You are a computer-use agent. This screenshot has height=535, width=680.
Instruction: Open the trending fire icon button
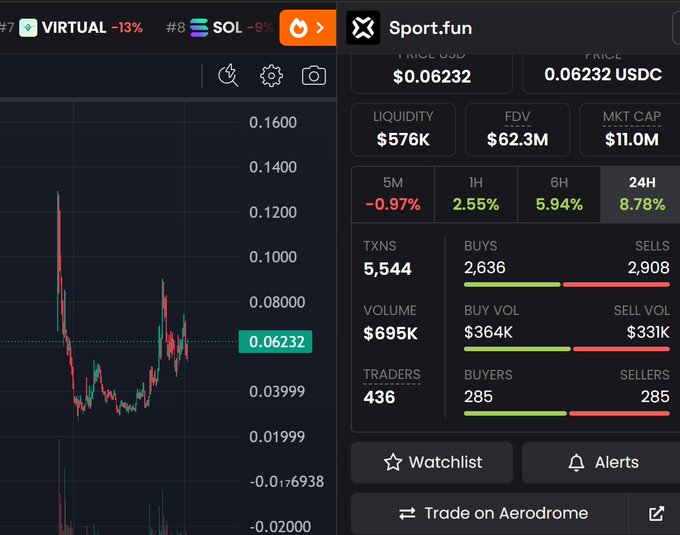click(307, 28)
